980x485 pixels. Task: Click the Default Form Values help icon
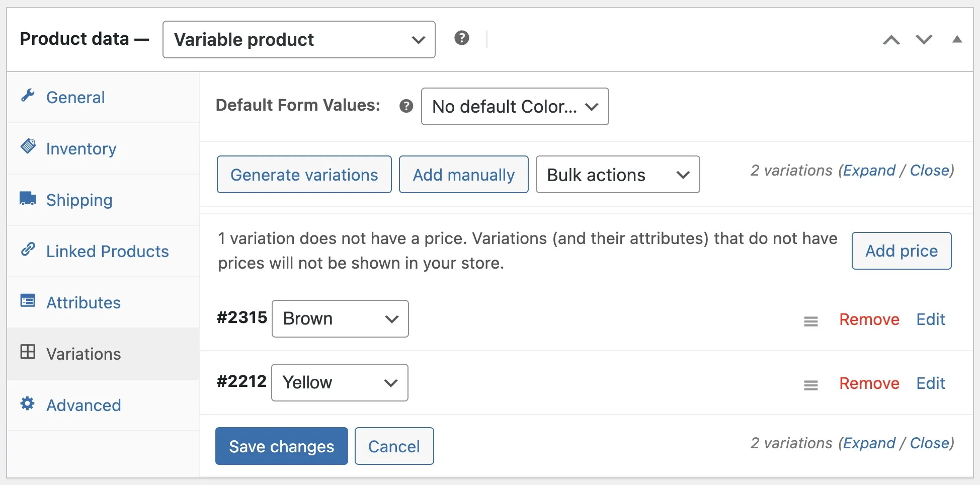click(x=406, y=106)
